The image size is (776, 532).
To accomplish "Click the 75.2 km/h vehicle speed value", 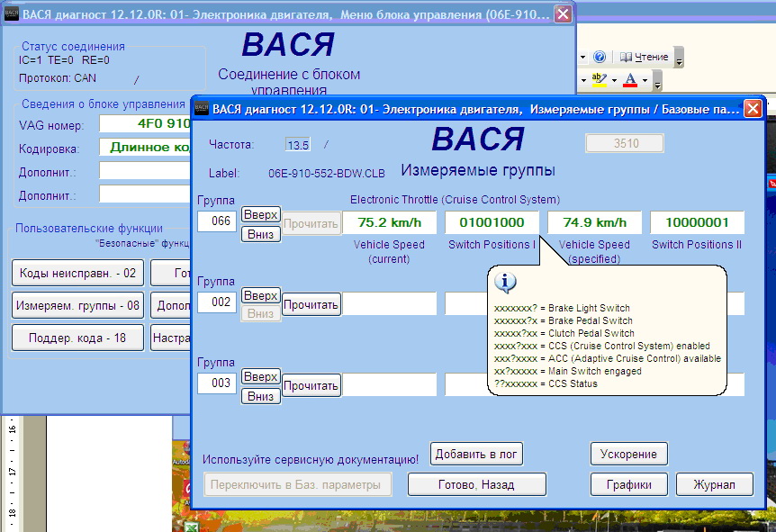I will (390, 222).
